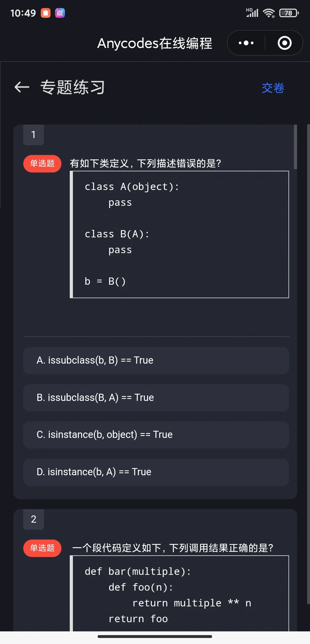Tap the orange notification app icon
The height and width of the screenshot is (644, 310).
pyautogui.click(x=46, y=13)
